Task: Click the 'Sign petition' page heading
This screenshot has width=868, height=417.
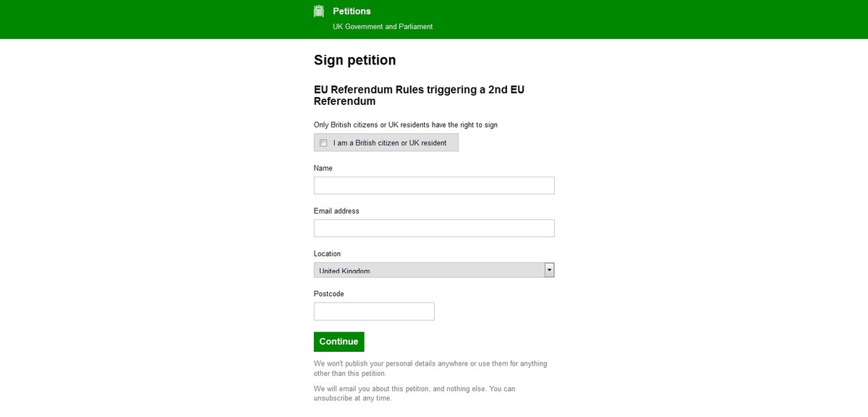Action: click(355, 60)
